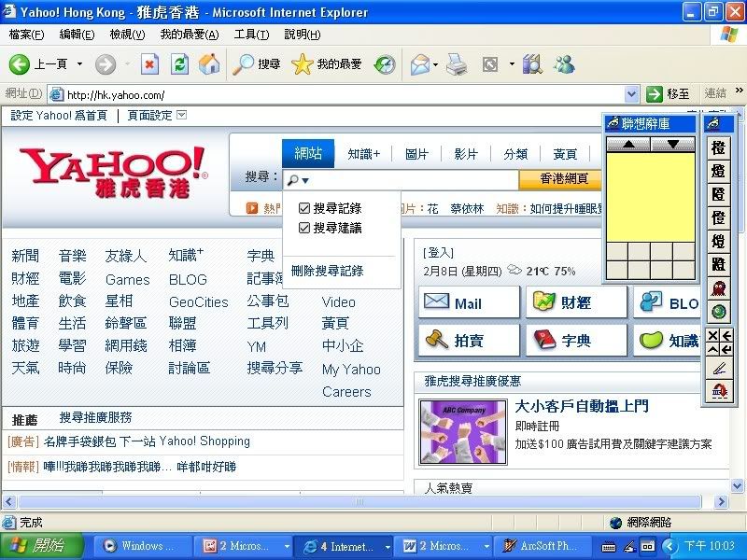Viewport: 747px width, 560px height.
Task: Click the 香港網頁 search button
Action: (x=560, y=179)
